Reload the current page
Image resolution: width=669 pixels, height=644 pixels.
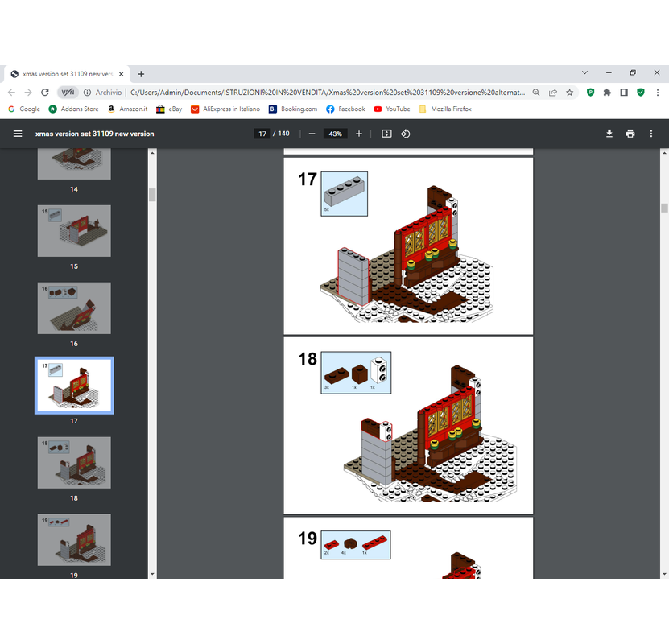(45, 93)
